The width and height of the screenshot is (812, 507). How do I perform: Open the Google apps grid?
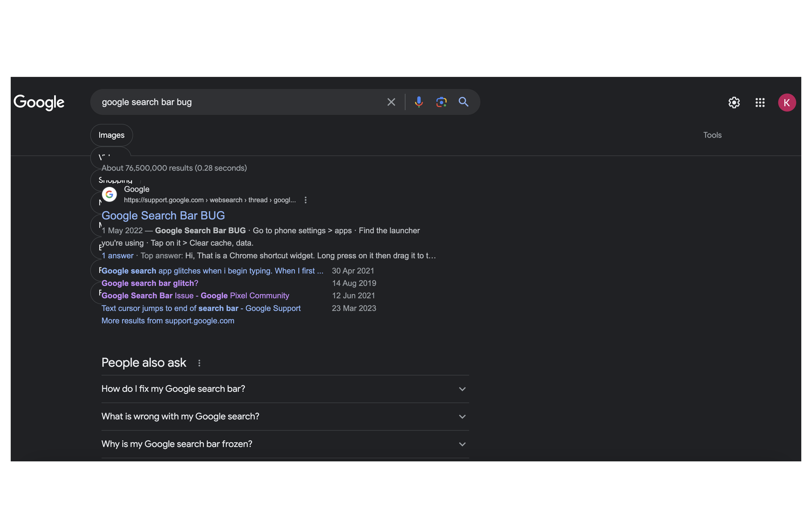tap(760, 103)
